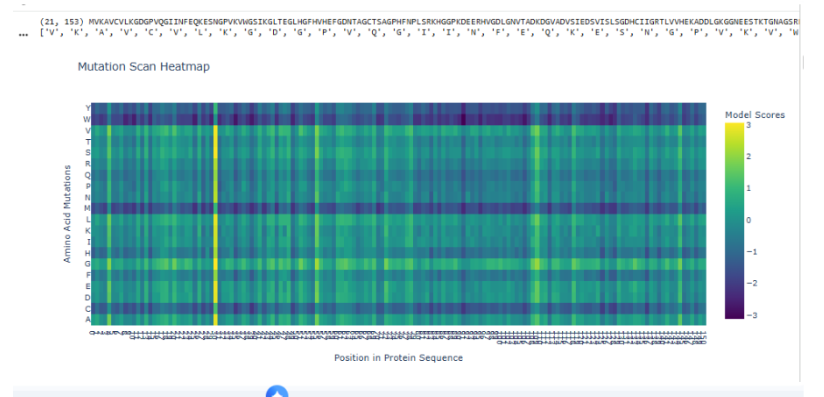
Task: Select the colorbar tick label −1
Action: pos(751,252)
